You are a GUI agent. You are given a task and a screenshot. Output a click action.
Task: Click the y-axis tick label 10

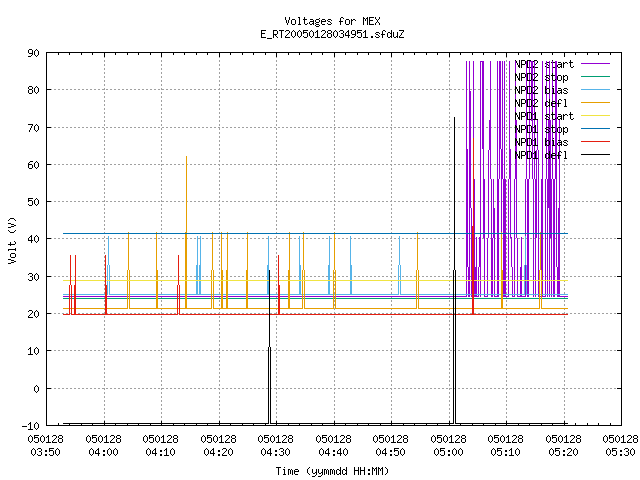pos(33,351)
